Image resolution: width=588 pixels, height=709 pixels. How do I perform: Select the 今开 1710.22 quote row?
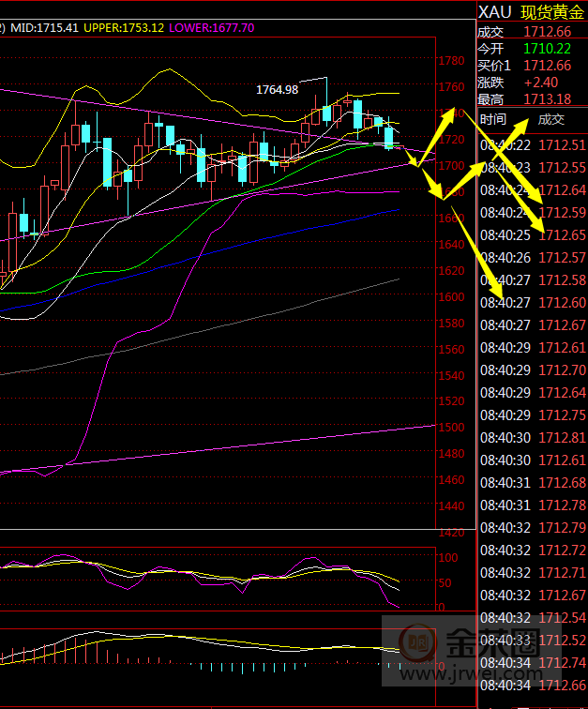point(531,49)
